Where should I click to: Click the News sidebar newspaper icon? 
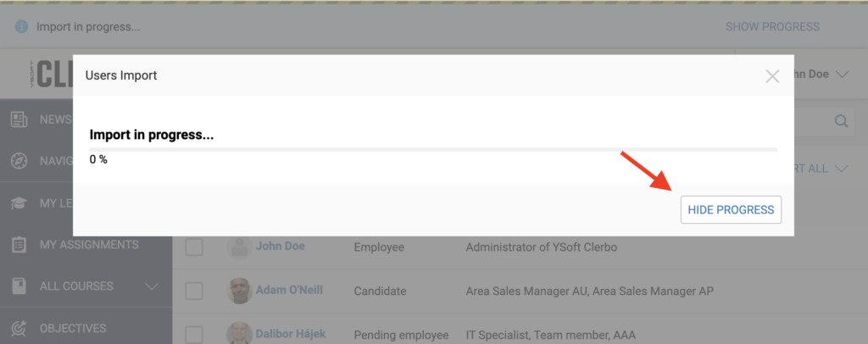[x=19, y=119]
